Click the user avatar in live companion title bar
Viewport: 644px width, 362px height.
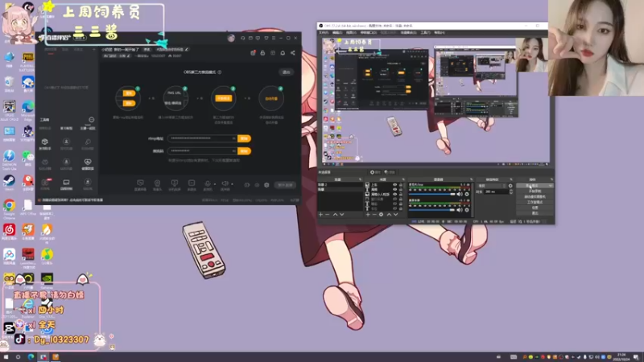231,38
